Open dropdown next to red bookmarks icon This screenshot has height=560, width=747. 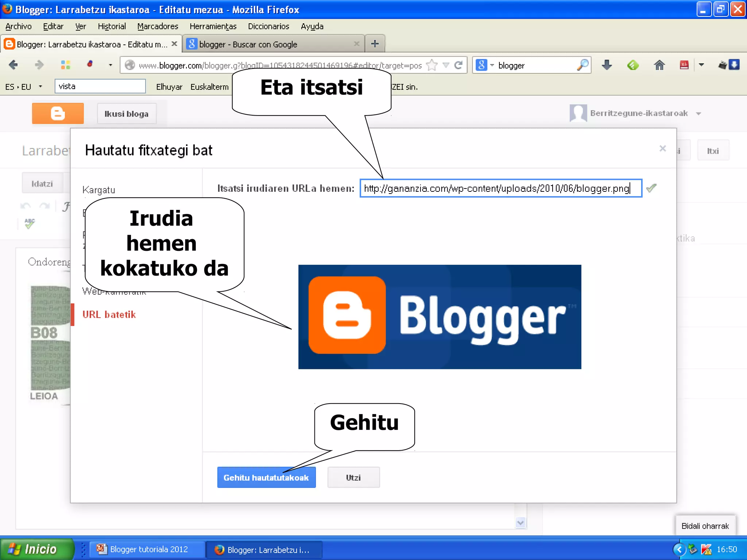pyautogui.click(x=701, y=65)
